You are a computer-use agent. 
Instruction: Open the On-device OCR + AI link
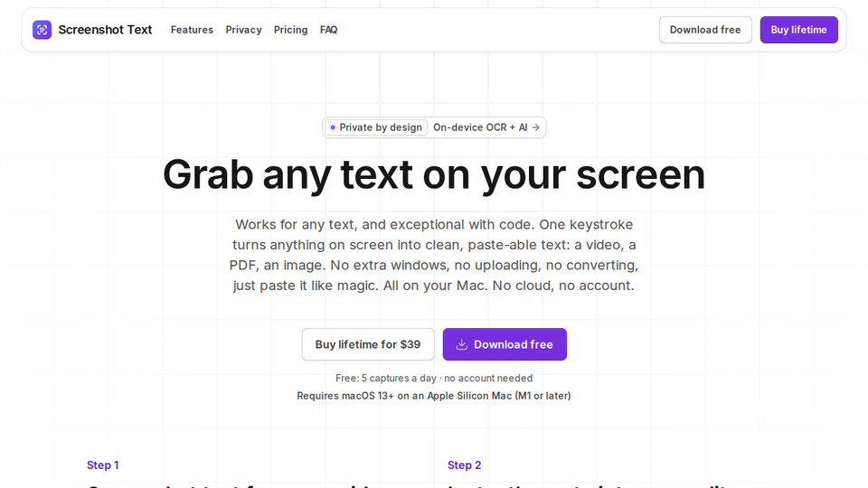486,127
